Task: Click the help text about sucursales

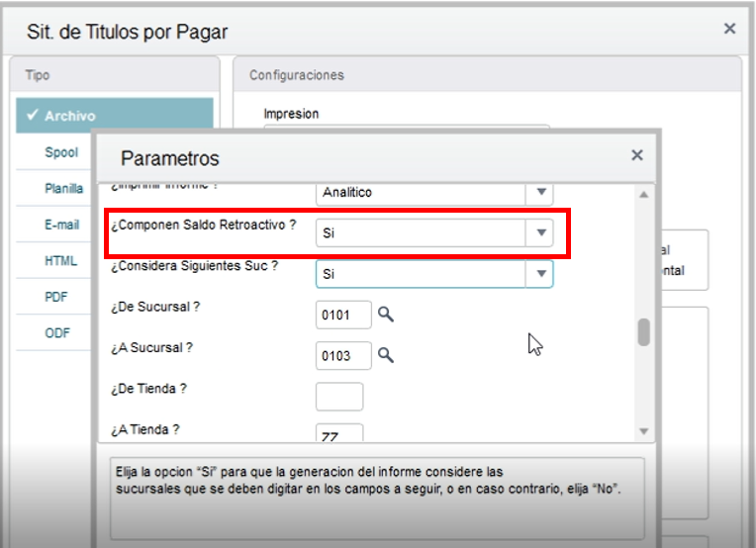Action: [368, 480]
